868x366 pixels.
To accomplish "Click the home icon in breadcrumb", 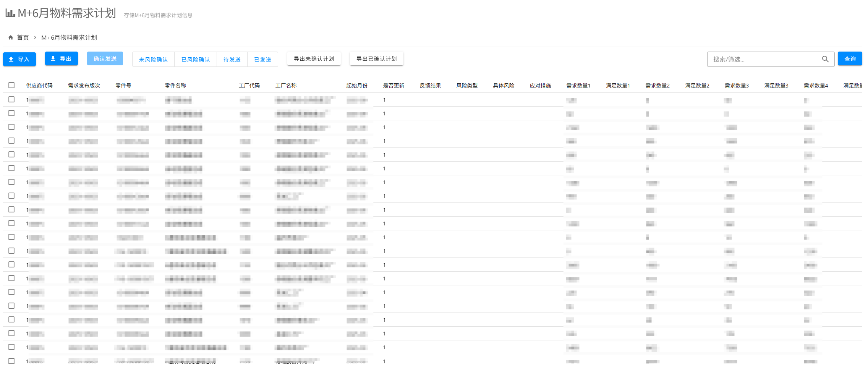I will click(11, 37).
